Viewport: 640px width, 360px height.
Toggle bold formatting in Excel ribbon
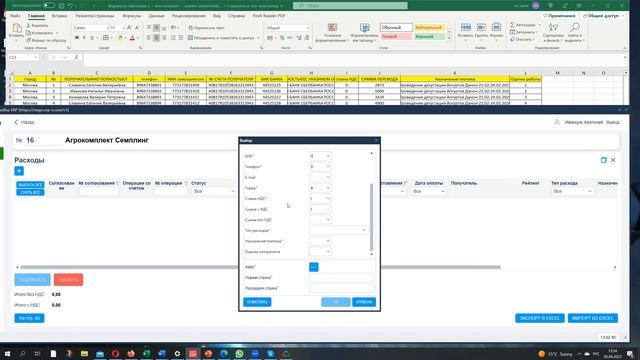point(77,38)
